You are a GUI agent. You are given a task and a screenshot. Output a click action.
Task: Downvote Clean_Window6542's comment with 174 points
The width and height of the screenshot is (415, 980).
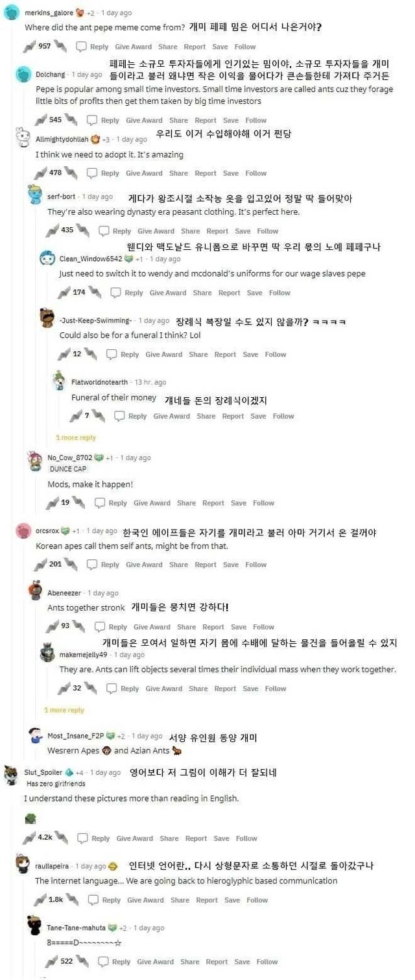pyautogui.click(x=95, y=293)
